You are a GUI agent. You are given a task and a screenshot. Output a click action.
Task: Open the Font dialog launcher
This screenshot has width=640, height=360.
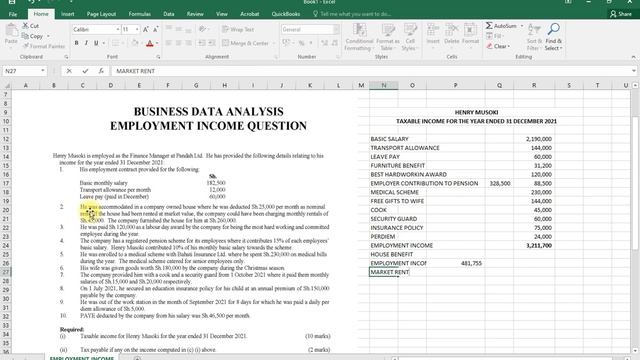(x=158, y=57)
